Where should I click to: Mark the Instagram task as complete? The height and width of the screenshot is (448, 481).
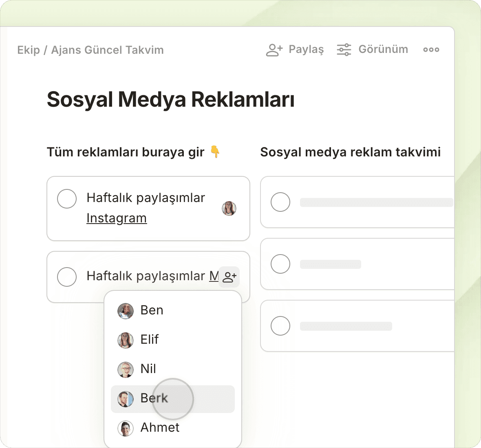(x=67, y=199)
